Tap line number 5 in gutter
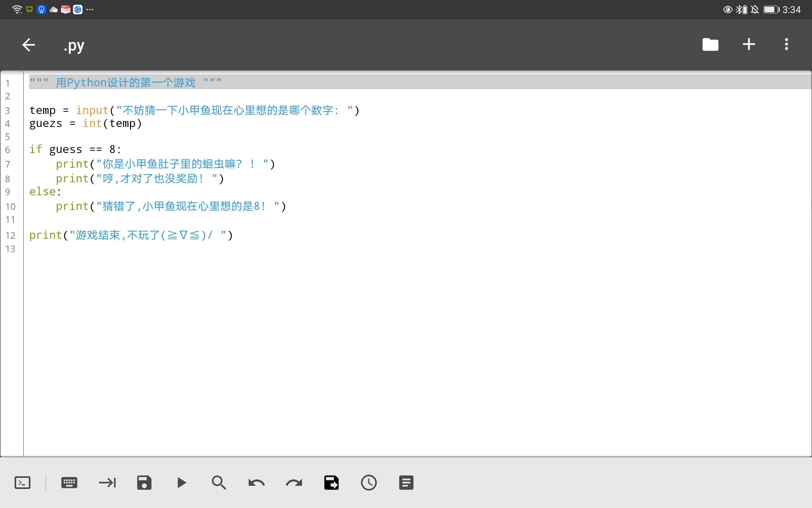The width and height of the screenshot is (812, 508). 8,137
